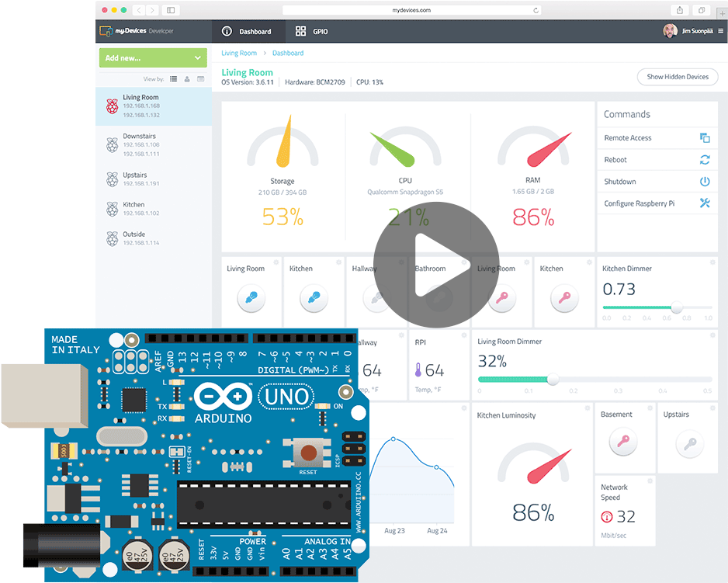Image resolution: width=728 pixels, height=583 pixels.
Task: Select the card icon next to View by
Action: click(x=200, y=79)
